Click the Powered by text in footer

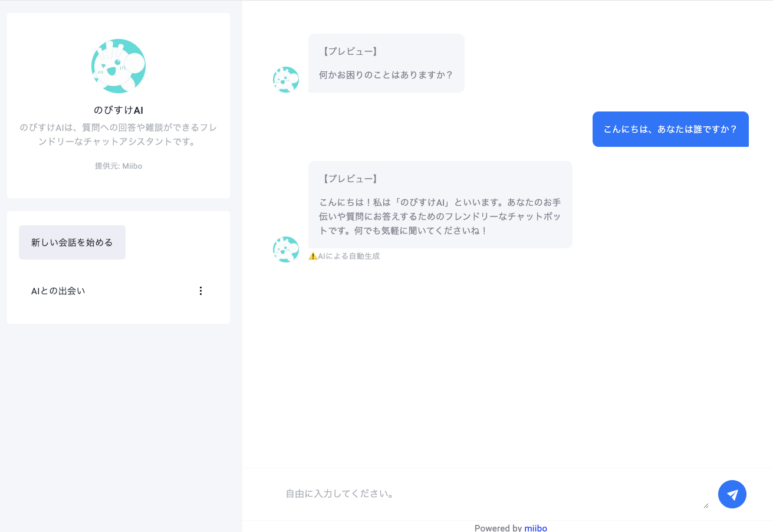(x=498, y=528)
